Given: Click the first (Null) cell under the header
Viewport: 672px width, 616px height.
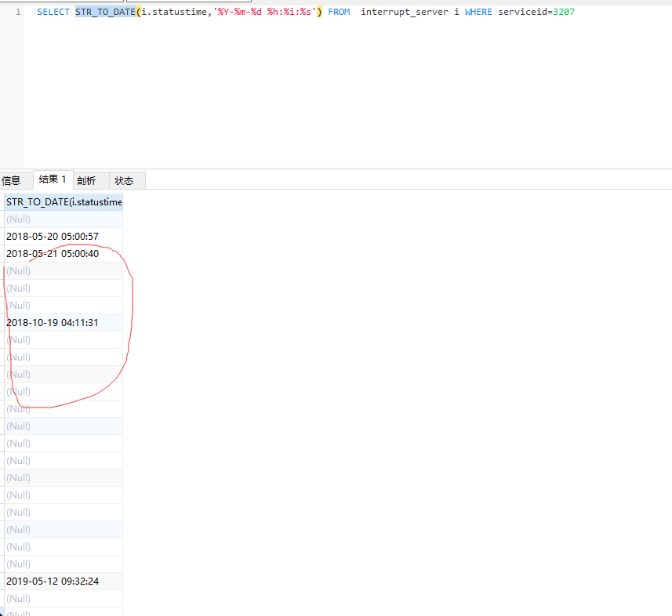Looking at the screenshot, I should pyautogui.click(x=19, y=219).
